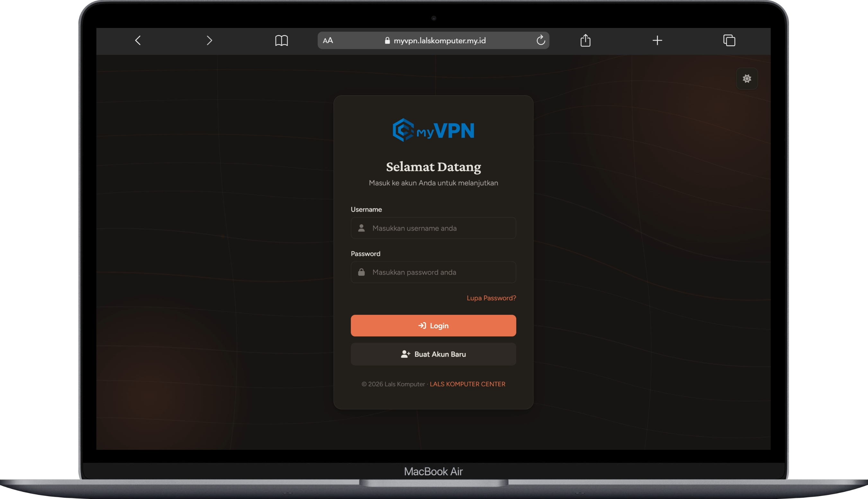Visit the LALS KOMPUTER CENTER link
868x499 pixels.
pyautogui.click(x=467, y=384)
